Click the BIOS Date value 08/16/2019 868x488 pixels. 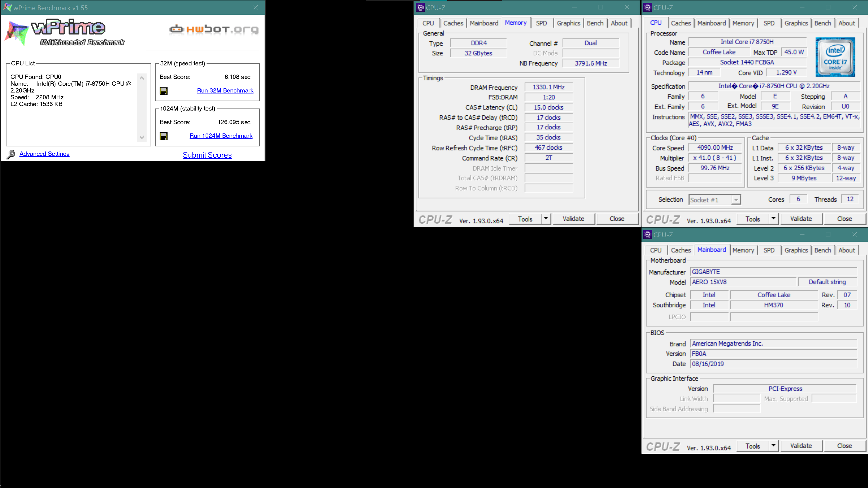773,364
